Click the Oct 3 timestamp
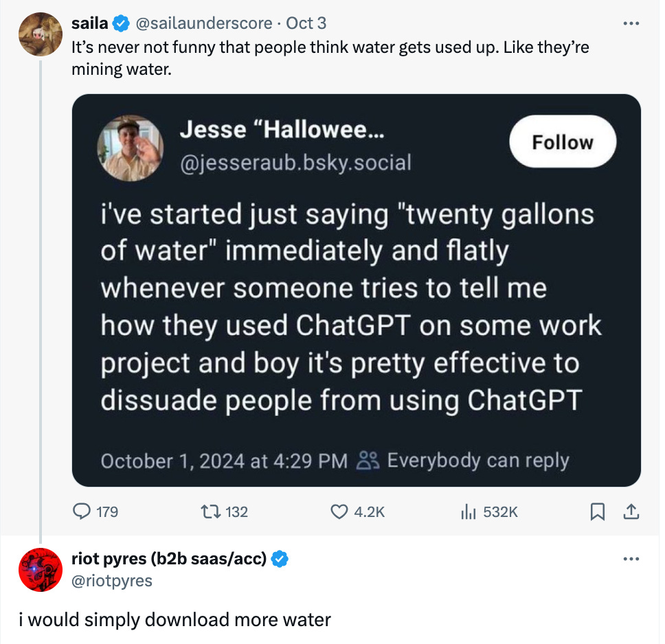 tap(306, 23)
